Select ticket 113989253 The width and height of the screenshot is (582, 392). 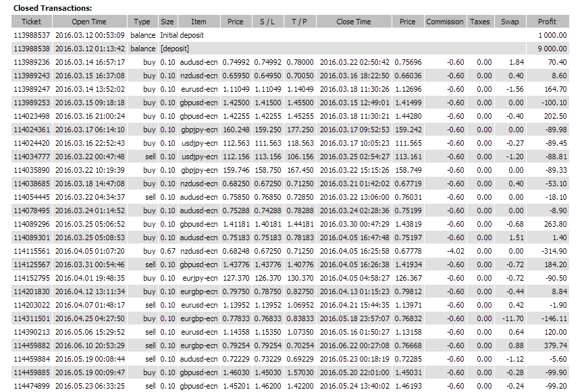click(x=32, y=103)
